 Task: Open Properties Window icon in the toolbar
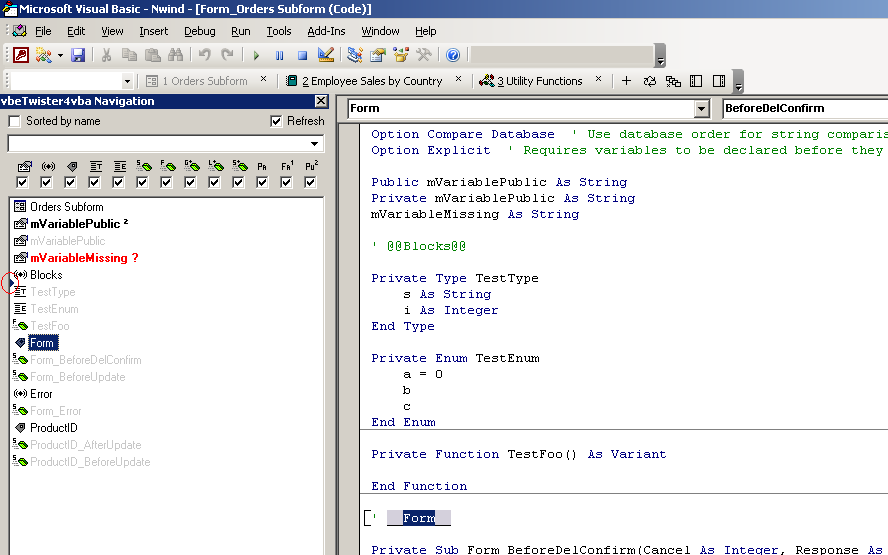[378, 55]
